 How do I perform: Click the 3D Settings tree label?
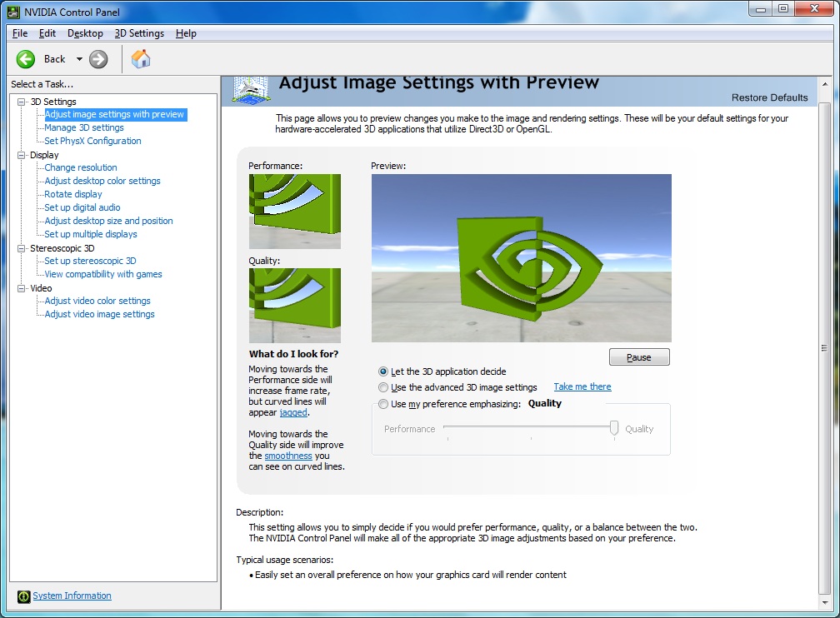(x=53, y=102)
